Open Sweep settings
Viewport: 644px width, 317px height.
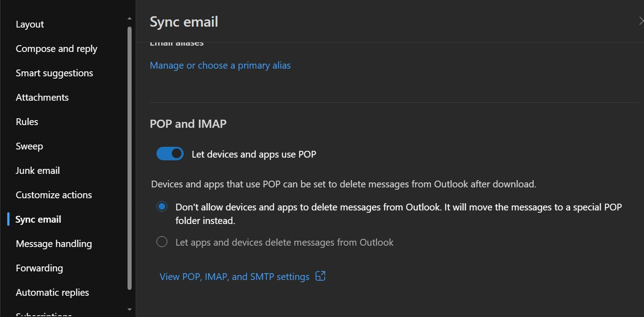click(x=29, y=146)
